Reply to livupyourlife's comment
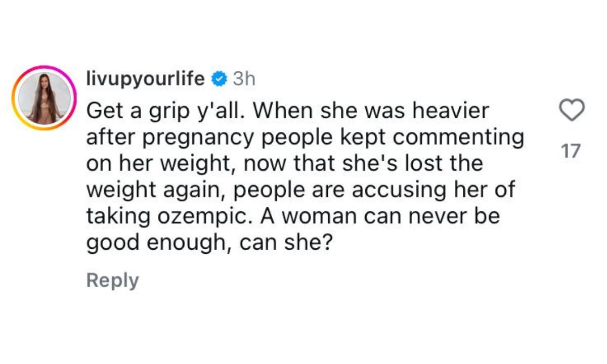The image size is (607, 364). (x=112, y=280)
